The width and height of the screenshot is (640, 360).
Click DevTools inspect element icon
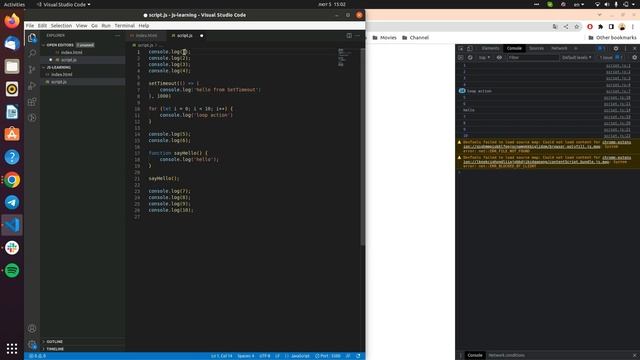(x=461, y=48)
